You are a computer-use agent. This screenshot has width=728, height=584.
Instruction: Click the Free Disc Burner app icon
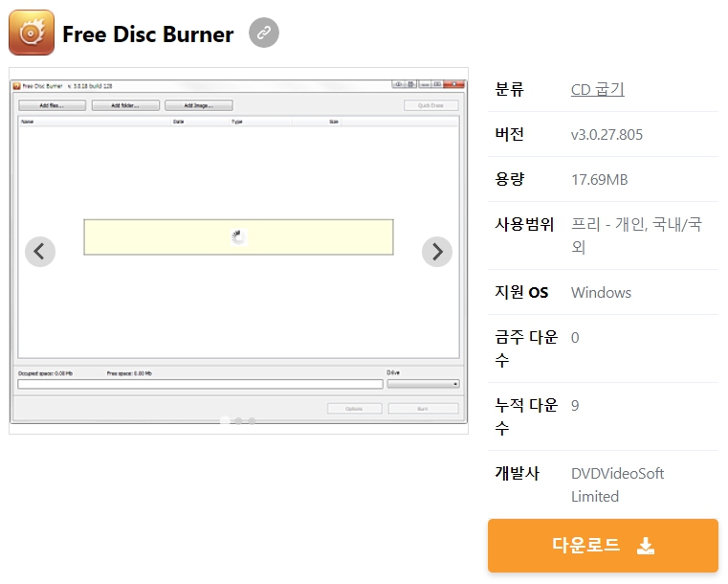[32, 33]
